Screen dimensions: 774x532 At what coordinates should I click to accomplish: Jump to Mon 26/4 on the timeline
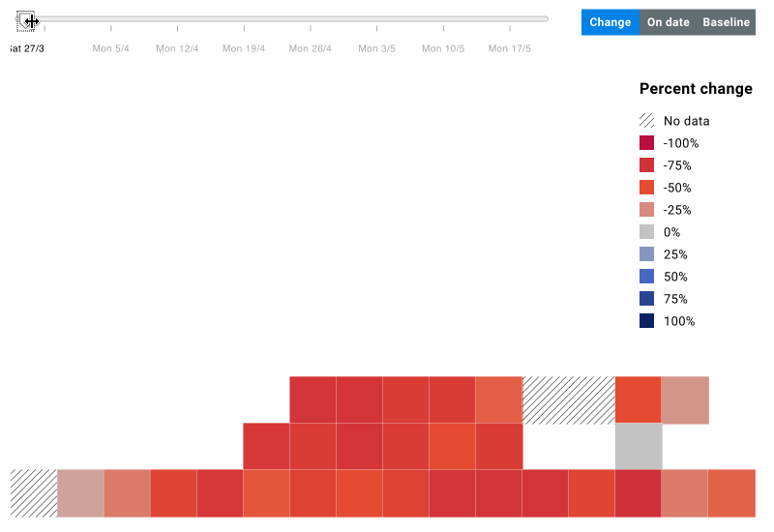tap(310, 48)
